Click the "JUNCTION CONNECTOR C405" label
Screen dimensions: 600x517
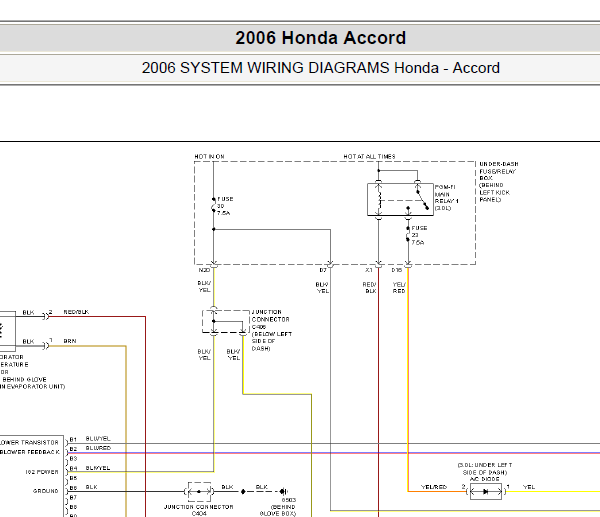(x=271, y=320)
